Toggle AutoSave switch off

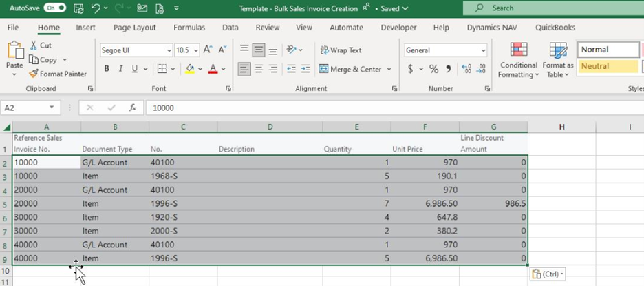coord(54,8)
